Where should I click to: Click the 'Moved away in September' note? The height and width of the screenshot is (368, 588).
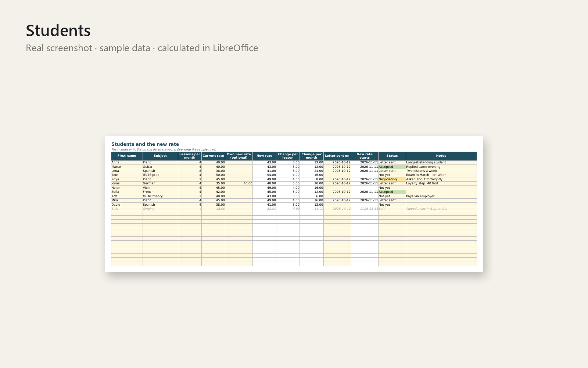pos(441,209)
